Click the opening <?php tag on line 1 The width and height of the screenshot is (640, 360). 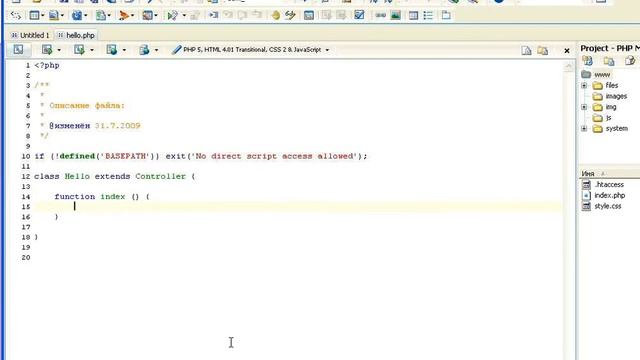point(47,65)
